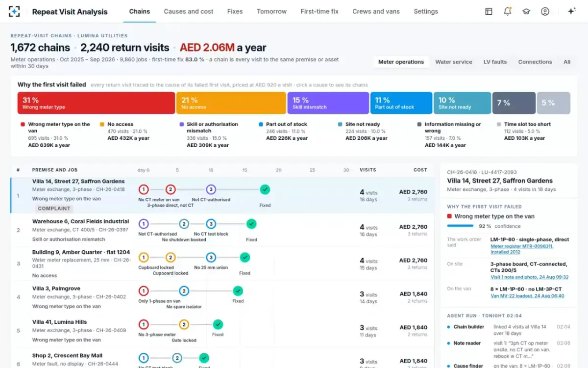Open the notifications bell
Viewport: 588px width, 368px height.
[508, 11]
